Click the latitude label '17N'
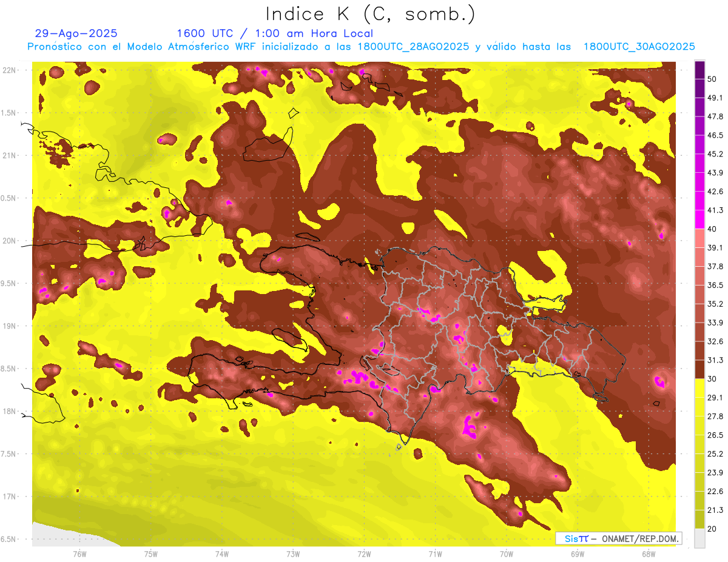Screen dimensions: 728x562 pyautogui.click(x=10, y=497)
